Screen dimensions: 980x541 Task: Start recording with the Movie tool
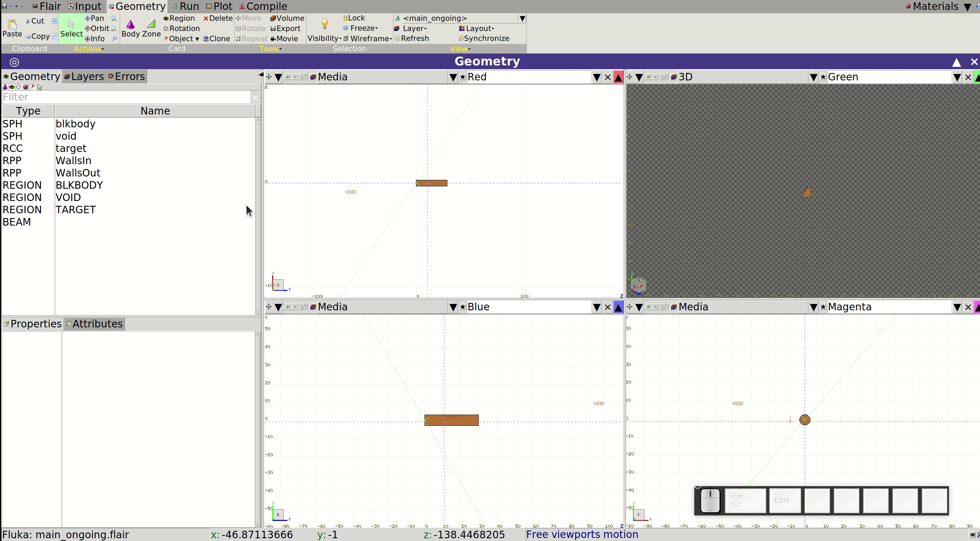pyautogui.click(x=284, y=39)
